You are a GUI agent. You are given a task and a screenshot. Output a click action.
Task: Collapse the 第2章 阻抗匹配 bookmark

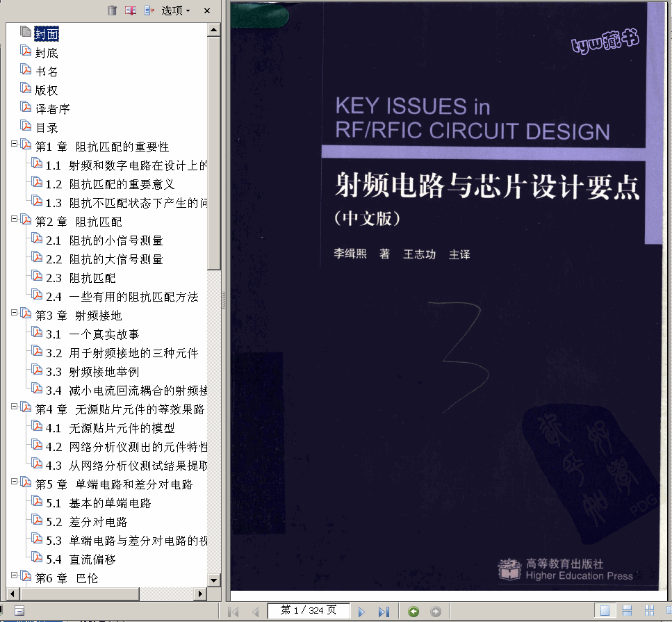tap(14, 219)
